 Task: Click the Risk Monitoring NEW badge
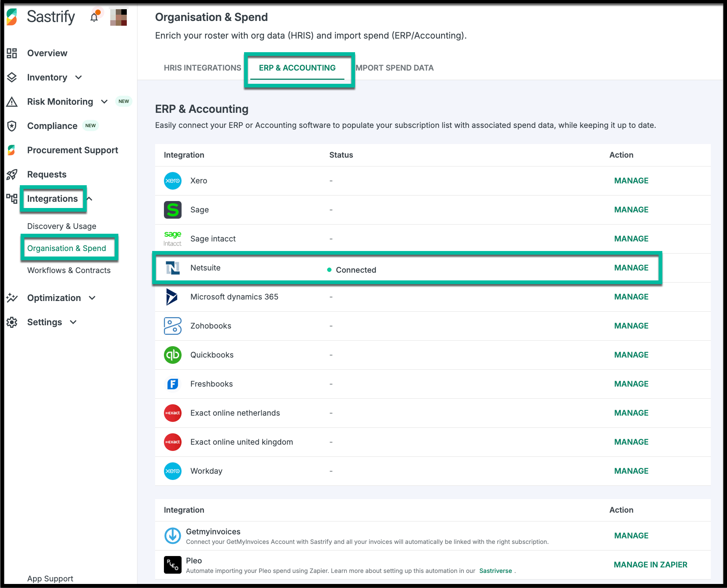(124, 101)
